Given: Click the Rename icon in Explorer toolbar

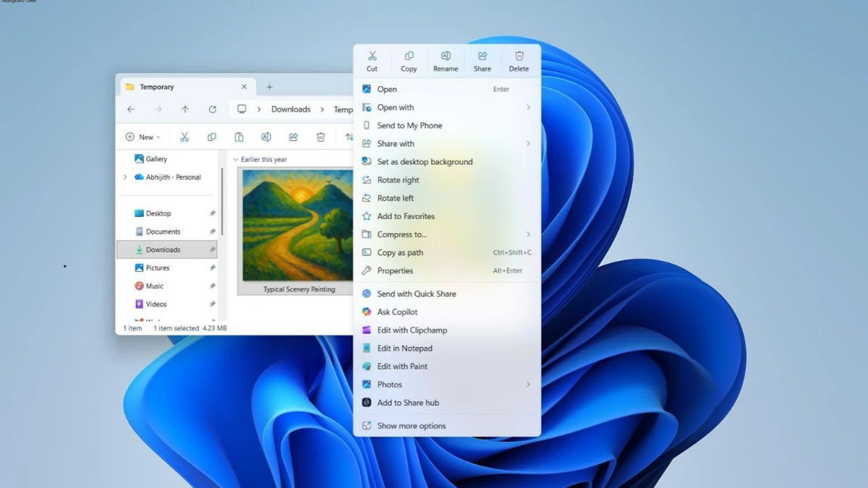Looking at the screenshot, I should tap(265, 137).
